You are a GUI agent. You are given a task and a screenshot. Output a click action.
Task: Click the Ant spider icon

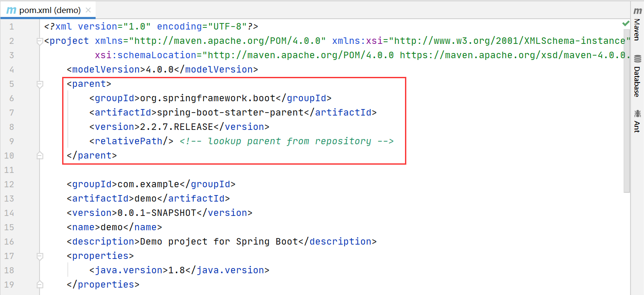click(x=637, y=114)
